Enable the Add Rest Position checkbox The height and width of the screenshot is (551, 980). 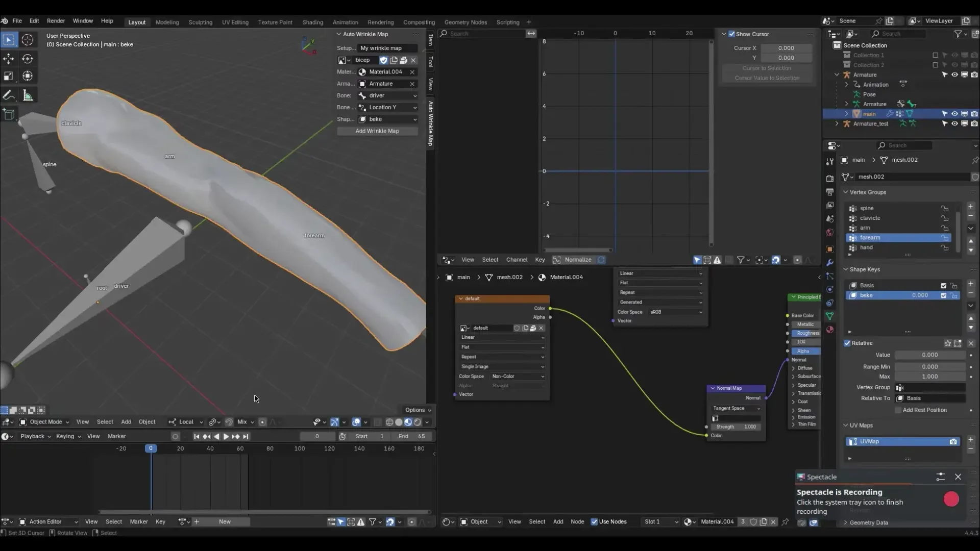[x=898, y=410]
